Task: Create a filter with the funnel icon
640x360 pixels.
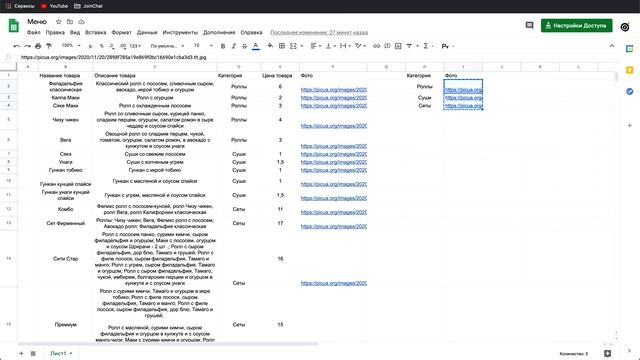Action: coord(409,46)
